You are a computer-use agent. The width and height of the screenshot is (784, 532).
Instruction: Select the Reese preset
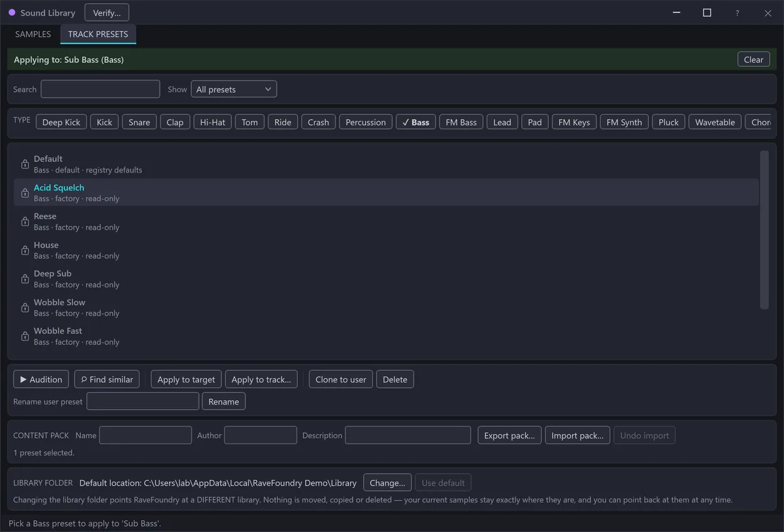point(386,221)
